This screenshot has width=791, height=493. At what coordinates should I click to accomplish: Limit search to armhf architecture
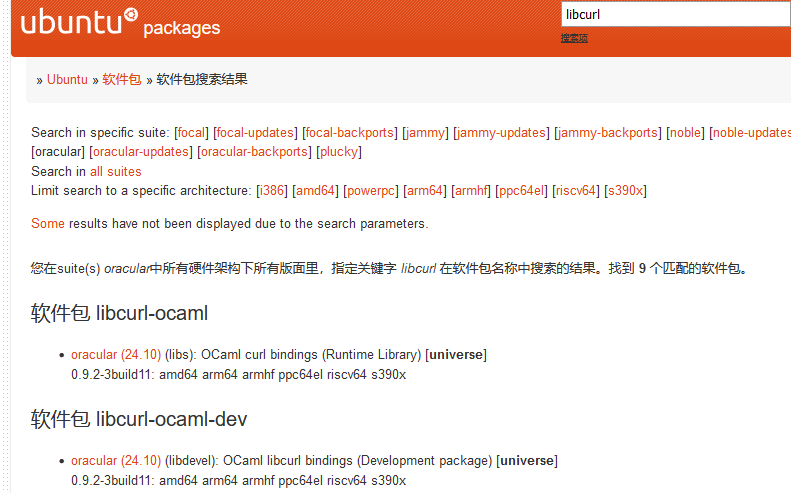(x=471, y=191)
